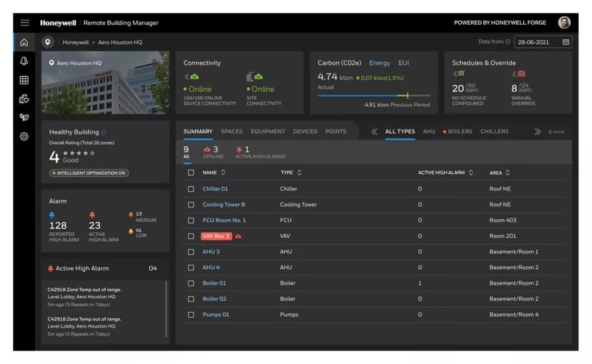The image size is (592, 364).
Task: Check the Cooling Tower B row checkbox
Action: [x=191, y=205]
